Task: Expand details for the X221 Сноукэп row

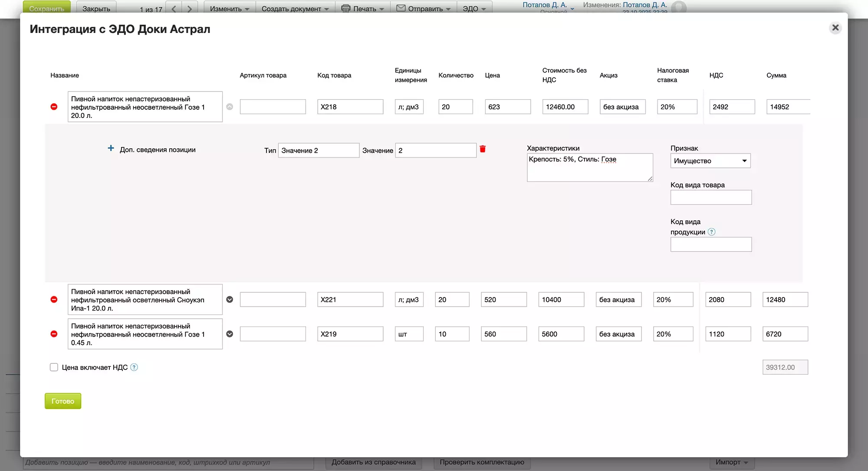Action: 230,300
